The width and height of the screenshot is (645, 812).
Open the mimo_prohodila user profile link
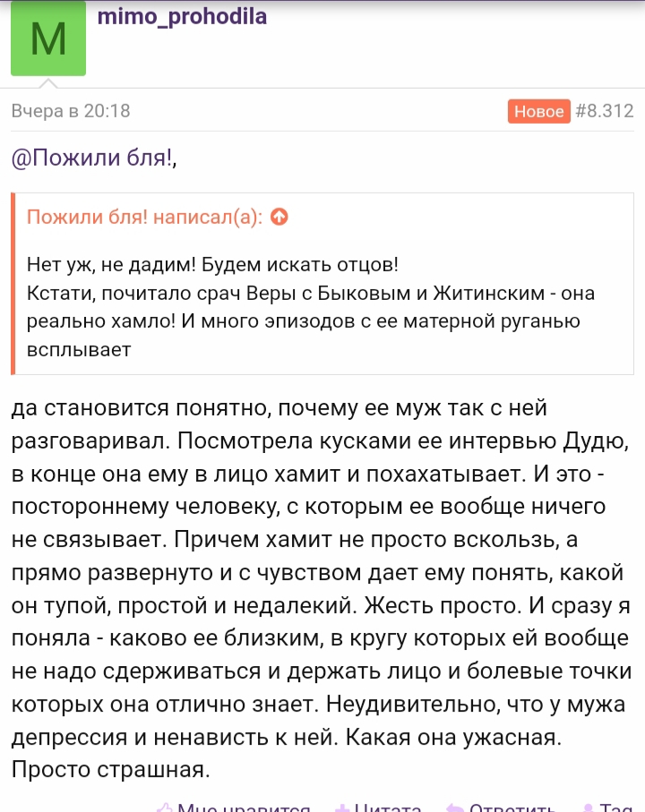point(182,17)
